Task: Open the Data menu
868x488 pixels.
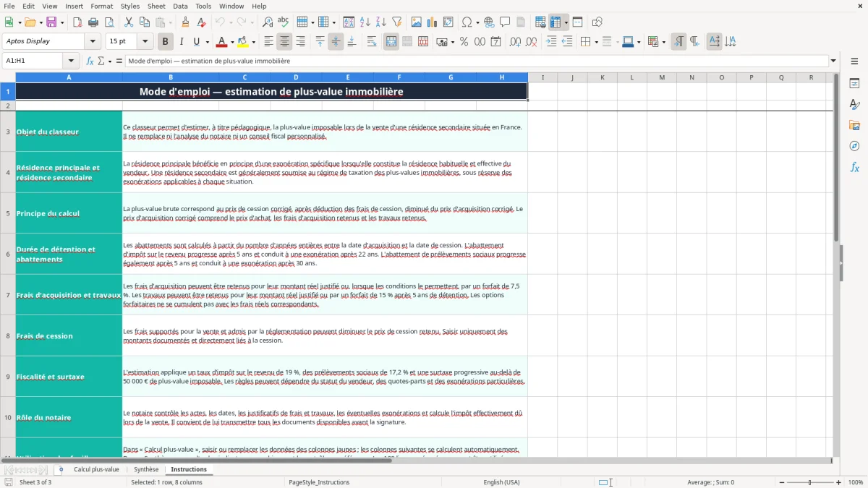Action: tap(180, 6)
